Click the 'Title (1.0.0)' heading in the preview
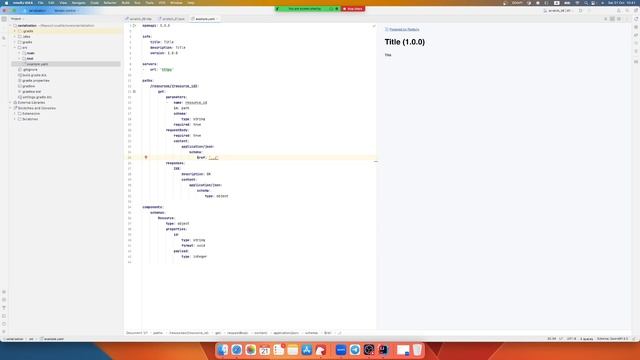This screenshot has height=360, width=640. (404, 42)
